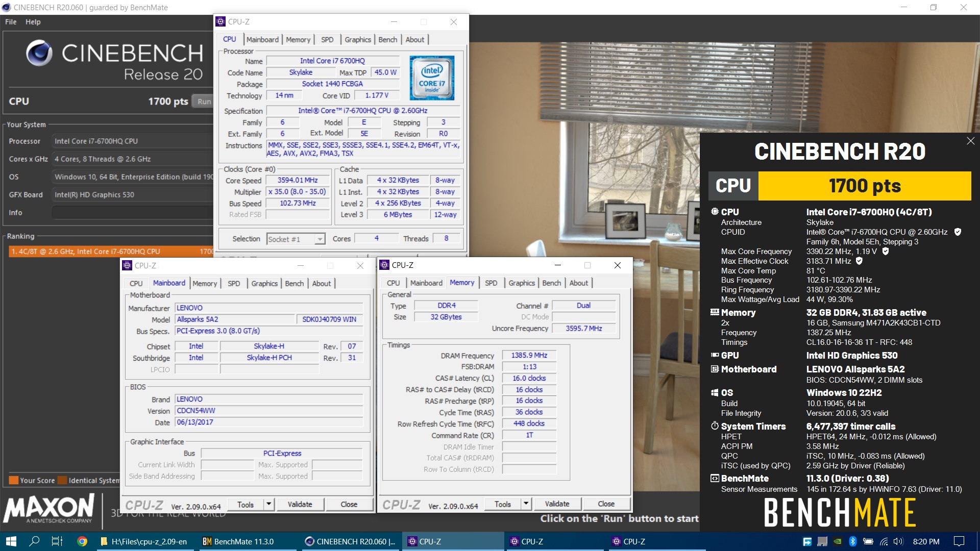Click the CPU chip section icon in BenchMate
Screen dimensions: 980x551
coord(715,211)
